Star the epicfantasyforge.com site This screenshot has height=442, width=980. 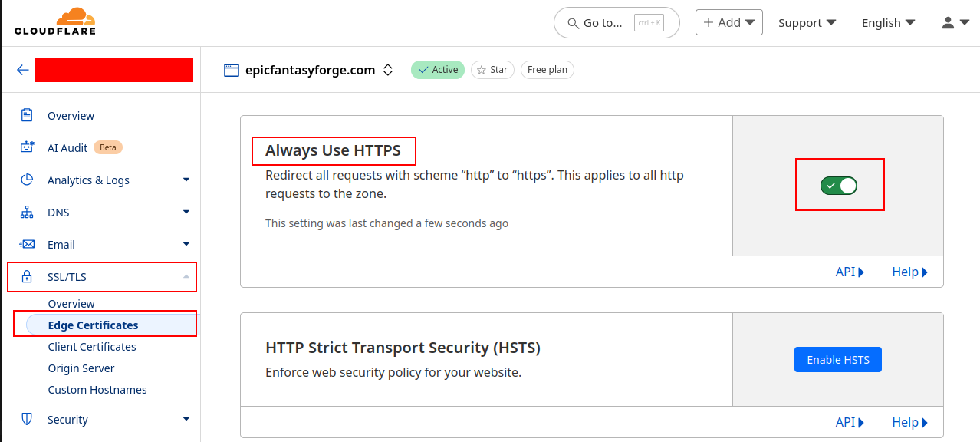click(x=492, y=70)
